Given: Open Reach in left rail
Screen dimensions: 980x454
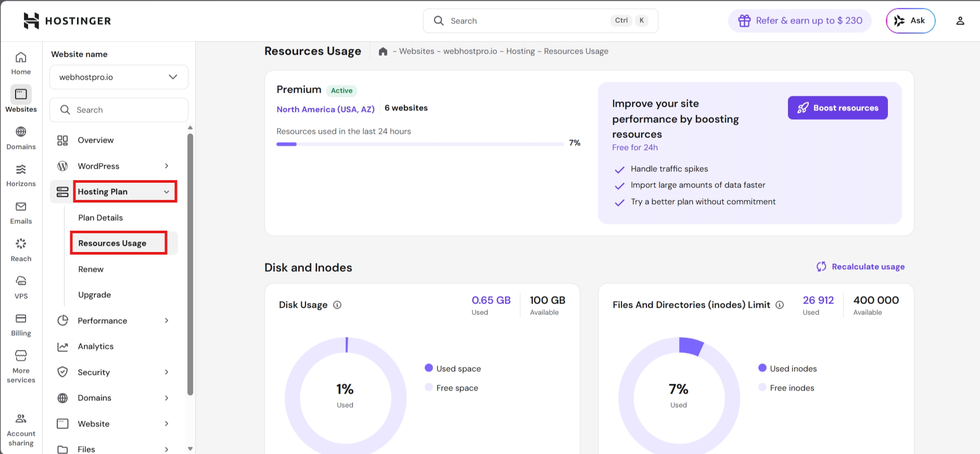Looking at the screenshot, I should coord(21,250).
